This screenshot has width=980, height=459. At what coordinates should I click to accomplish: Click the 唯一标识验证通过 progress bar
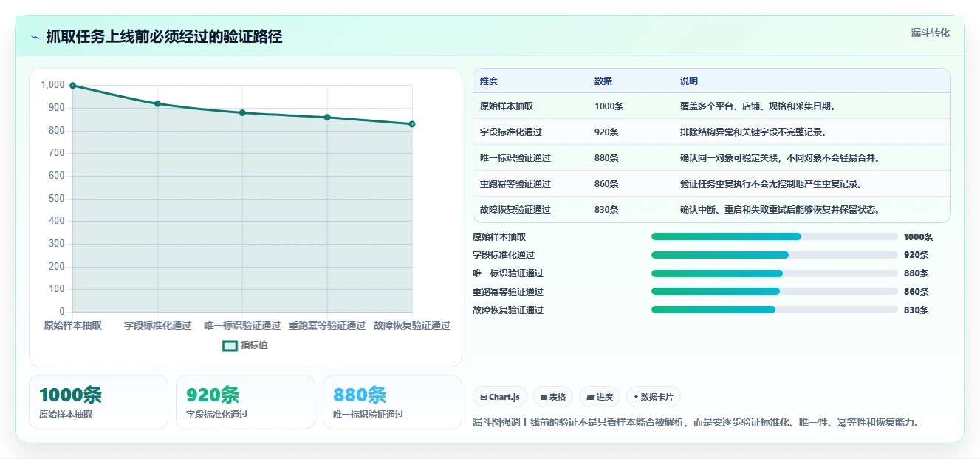click(x=775, y=273)
